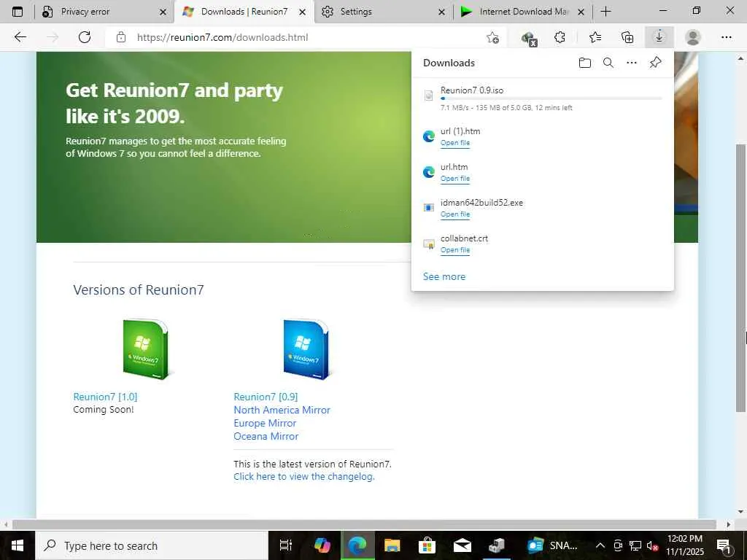
Task: Click the address bar URL field
Action: [305, 37]
